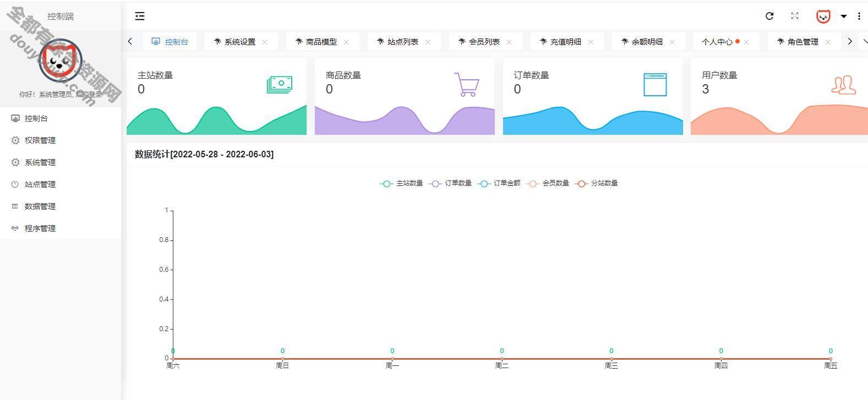Close the 余额明细 tab
This screenshot has height=400, width=868.
click(x=672, y=42)
